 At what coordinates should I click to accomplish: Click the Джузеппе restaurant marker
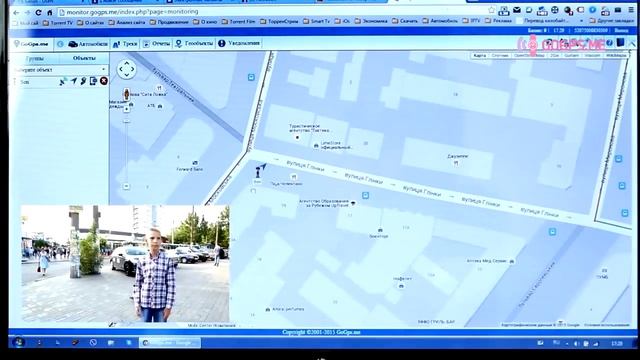point(456,163)
